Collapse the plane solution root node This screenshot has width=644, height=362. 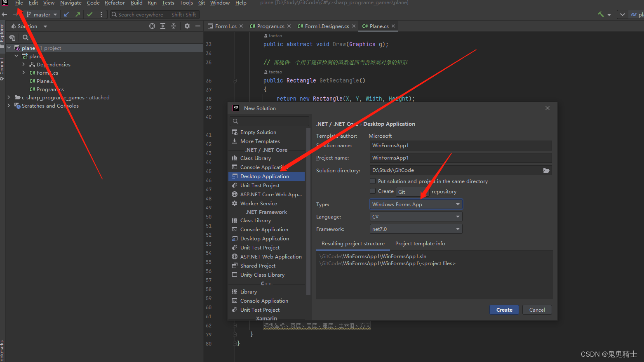(x=9, y=48)
